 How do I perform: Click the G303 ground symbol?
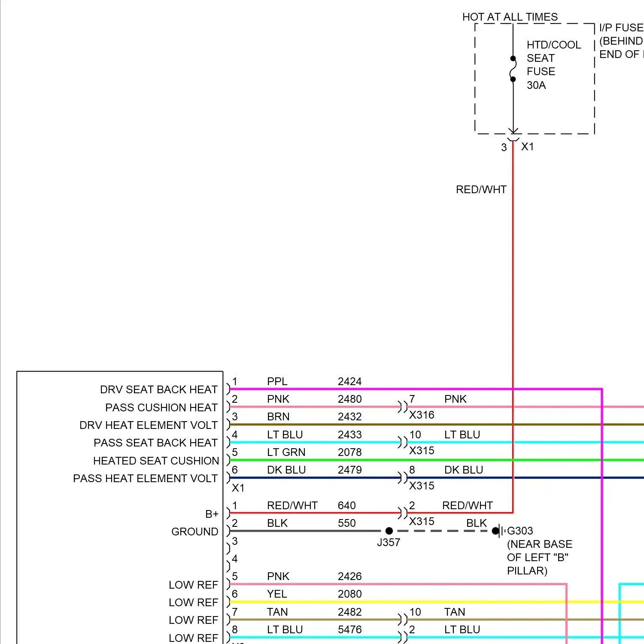point(498,531)
